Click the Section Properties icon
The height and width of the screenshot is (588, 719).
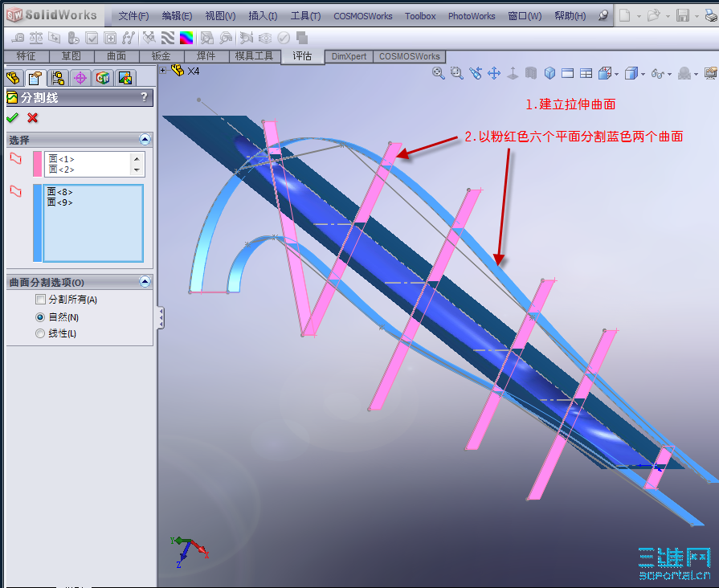tap(55, 38)
